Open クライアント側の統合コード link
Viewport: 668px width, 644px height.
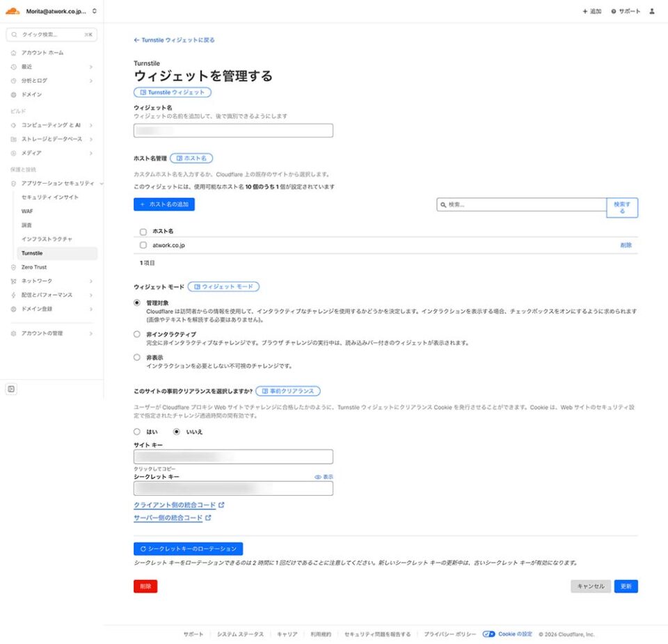coord(175,505)
